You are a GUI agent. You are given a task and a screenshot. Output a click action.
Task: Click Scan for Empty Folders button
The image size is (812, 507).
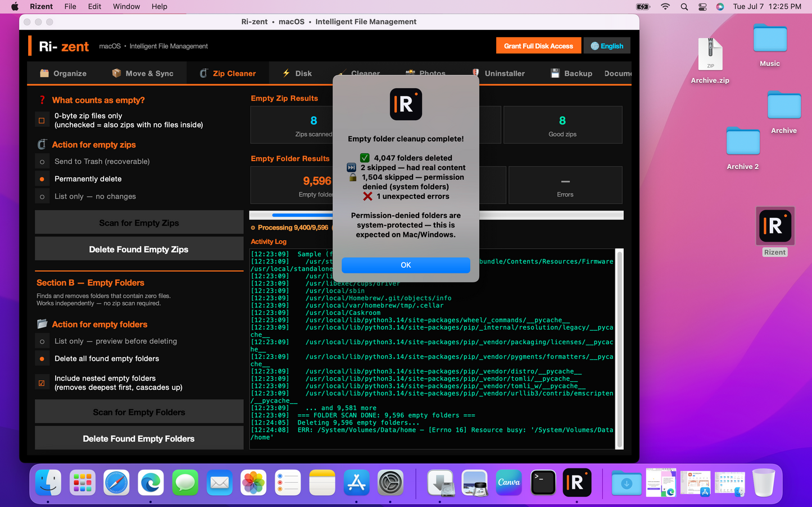point(139,412)
